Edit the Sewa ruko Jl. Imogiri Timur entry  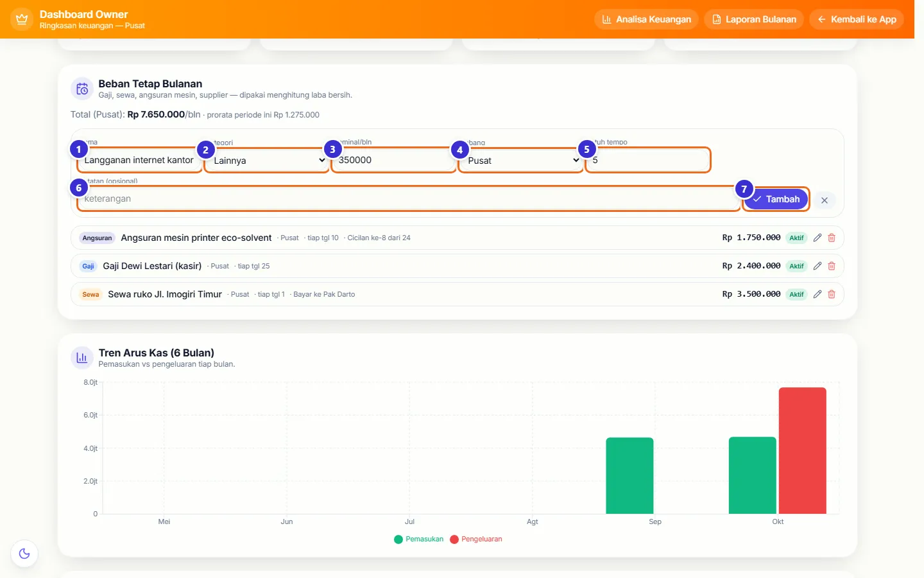817,294
